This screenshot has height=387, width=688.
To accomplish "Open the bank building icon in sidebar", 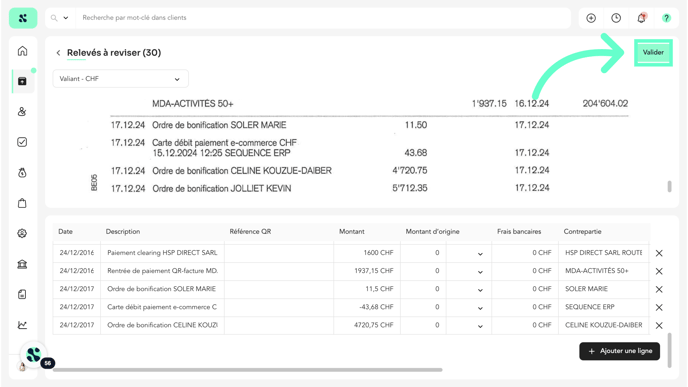I will click(22, 264).
